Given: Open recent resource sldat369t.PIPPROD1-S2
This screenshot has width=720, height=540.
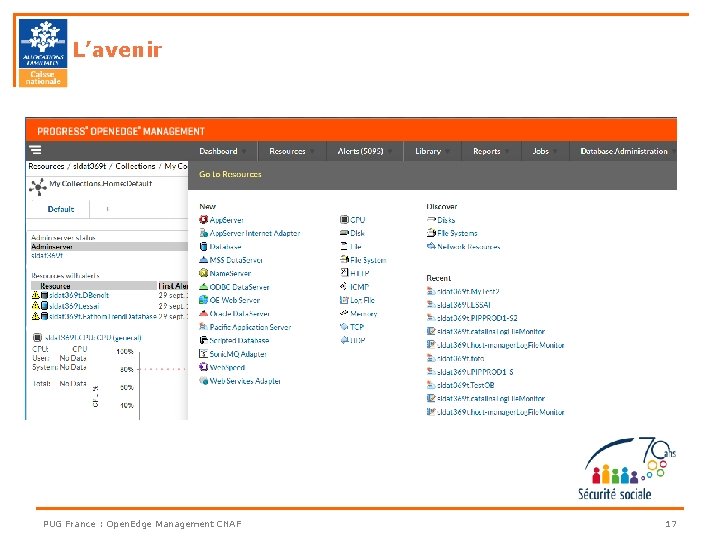Looking at the screenshot, I should pyautogui.click(x=477, y=318).
